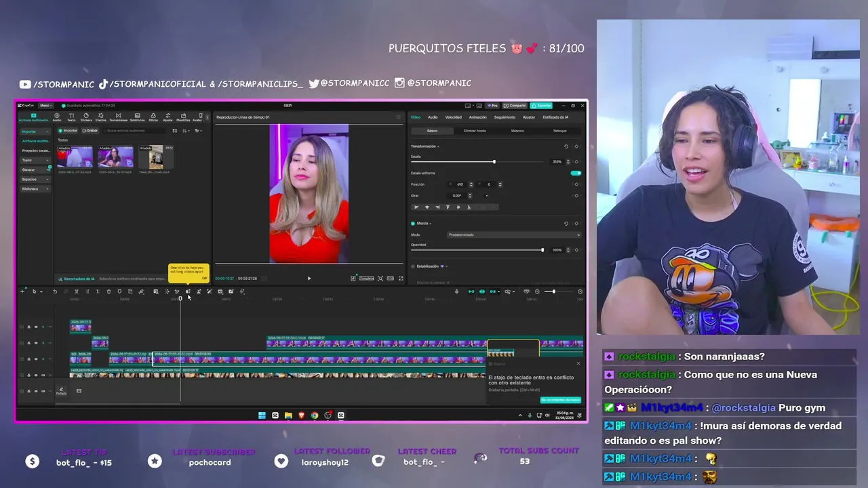Lock the top timeline track
Viewport: 868px width, 488px height.
[x=28, y=327]
